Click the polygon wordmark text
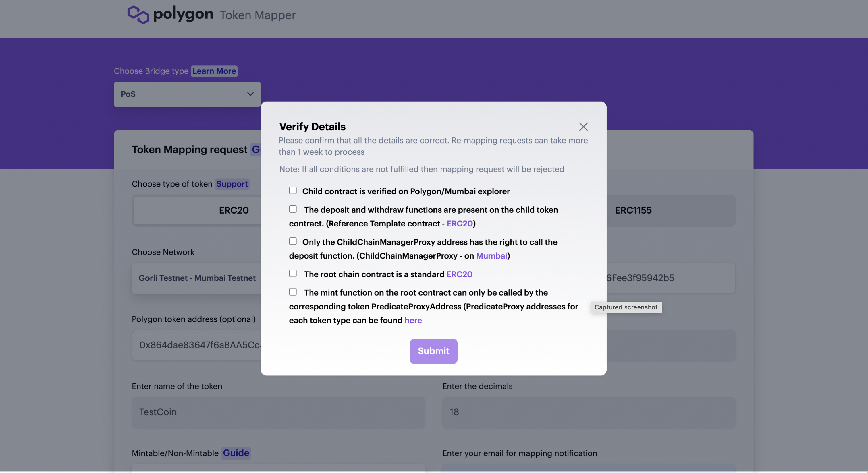This screenshot has width=868, height=473. tap(183, 15)
